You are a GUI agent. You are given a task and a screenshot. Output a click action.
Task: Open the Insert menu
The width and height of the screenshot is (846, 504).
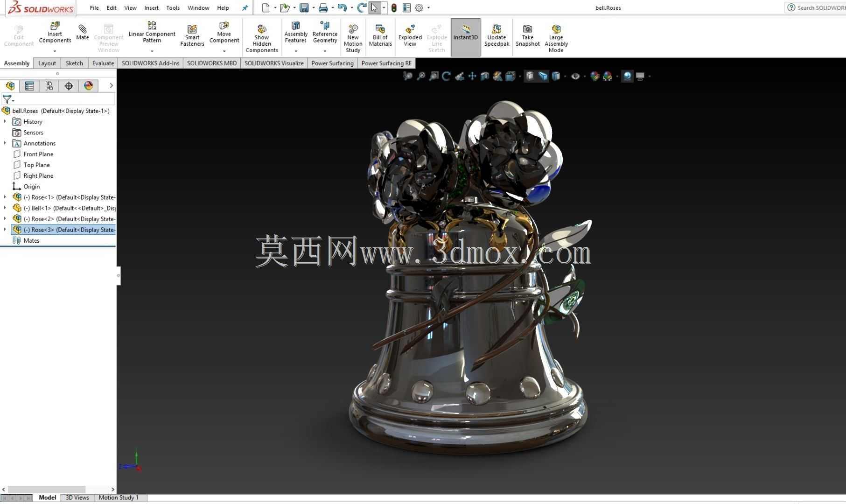(x=151, y=8)
